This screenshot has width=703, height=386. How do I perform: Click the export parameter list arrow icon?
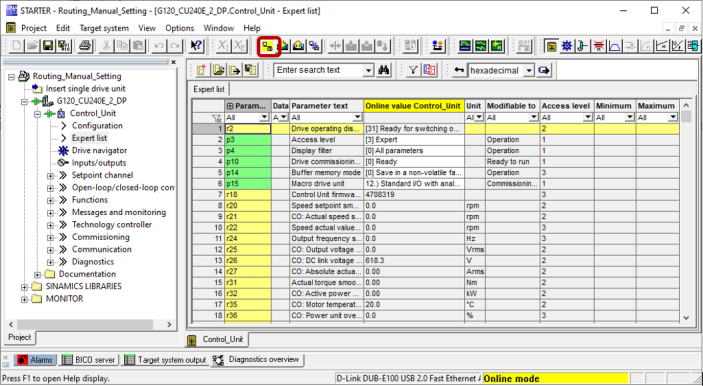234,70
